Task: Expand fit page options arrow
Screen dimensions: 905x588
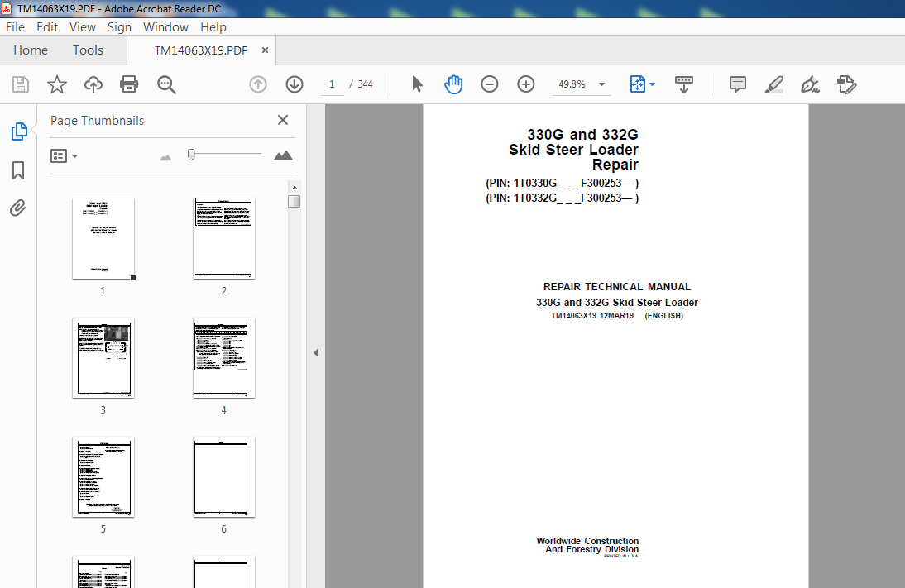Action: [652, 84]
